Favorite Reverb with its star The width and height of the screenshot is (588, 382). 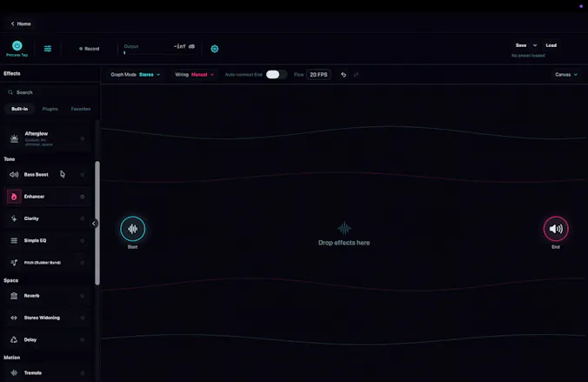(x=82, y=296)
